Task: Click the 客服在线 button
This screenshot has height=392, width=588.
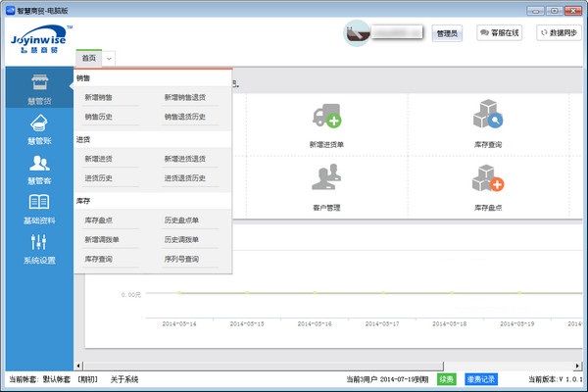Action: [500, 33]
